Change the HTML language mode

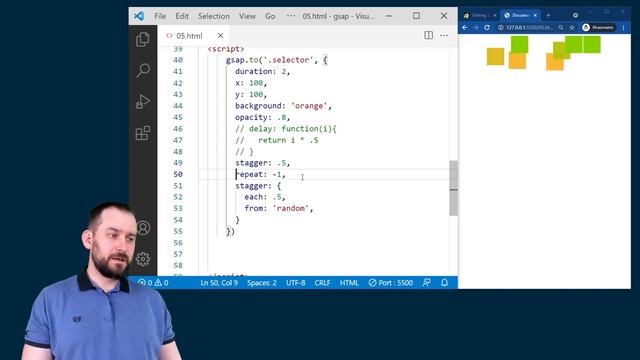click(x=349, y=283)
